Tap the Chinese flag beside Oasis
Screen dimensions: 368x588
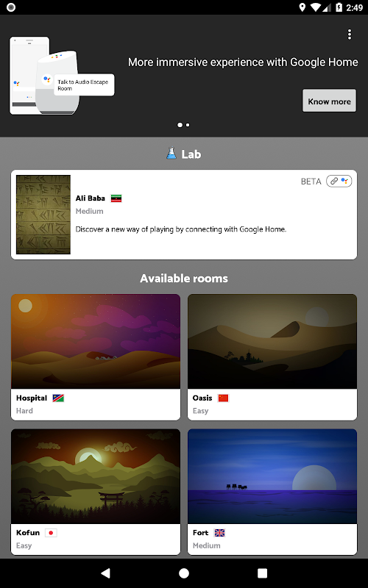coord(223,398)
